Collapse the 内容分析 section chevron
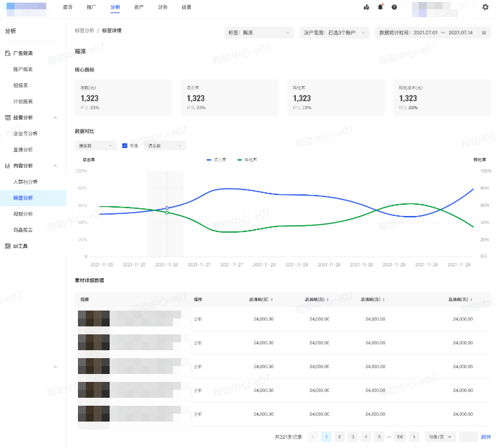This screenshot has width=496, height=448. click(x=55, y=166)
